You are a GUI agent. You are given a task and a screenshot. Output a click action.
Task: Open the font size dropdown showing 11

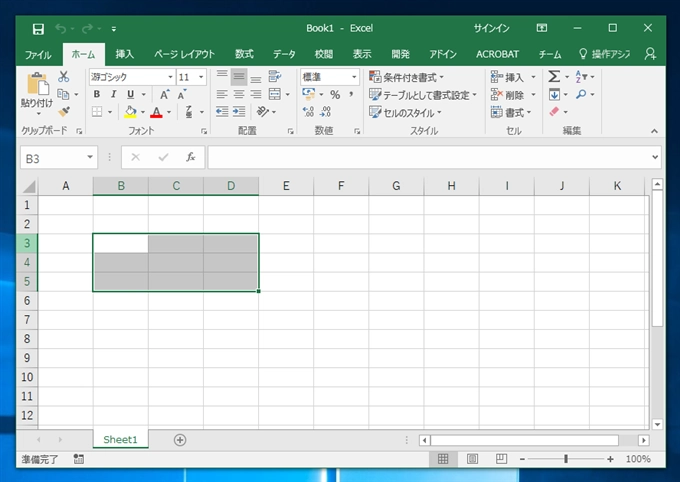(201, 77)
